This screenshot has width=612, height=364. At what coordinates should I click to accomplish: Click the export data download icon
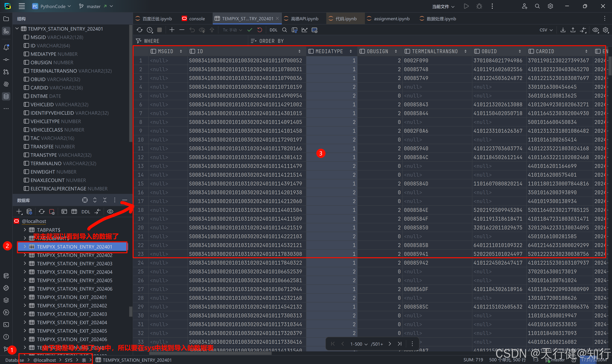point(563,30)
